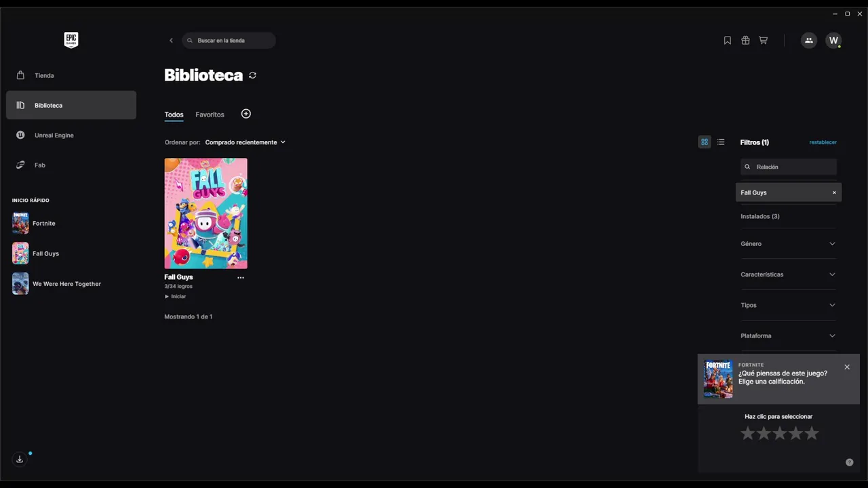Rate Fortnite two stars
868x488 pixels.
[764, 433]
